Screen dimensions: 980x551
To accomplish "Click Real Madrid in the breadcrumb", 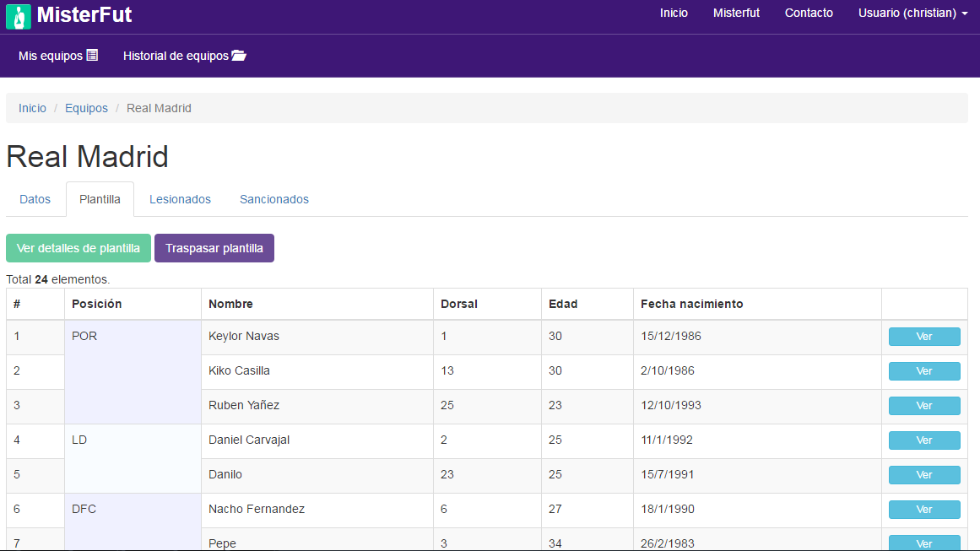I will 159,108.
